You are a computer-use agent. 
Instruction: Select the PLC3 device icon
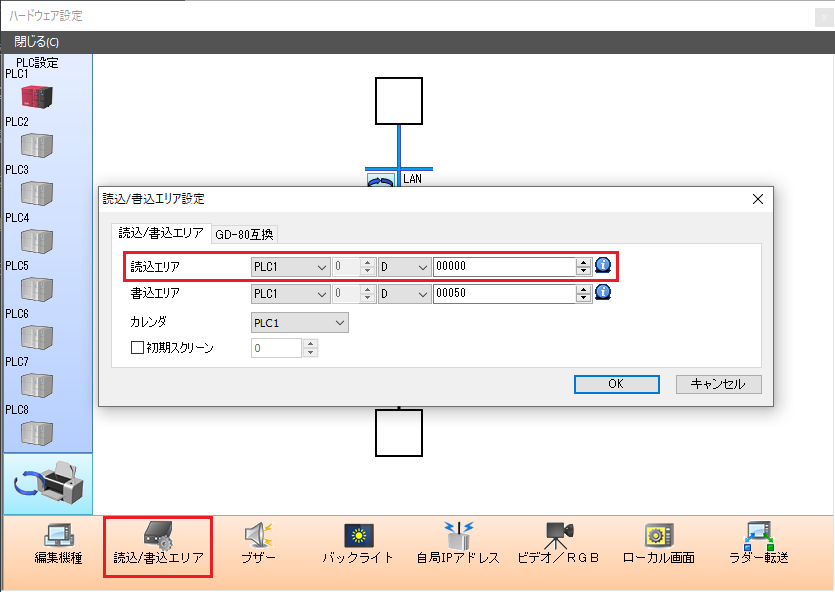coord(37,192)
